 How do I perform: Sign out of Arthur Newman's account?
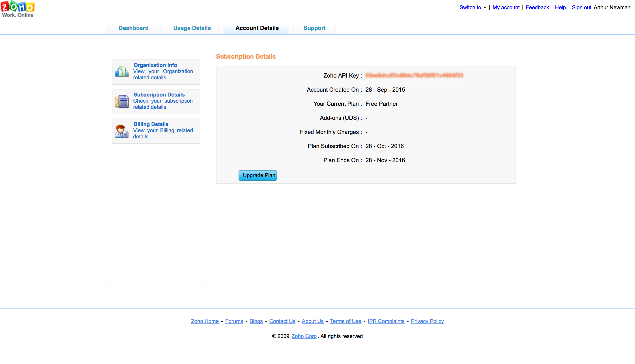pos(581,7)
